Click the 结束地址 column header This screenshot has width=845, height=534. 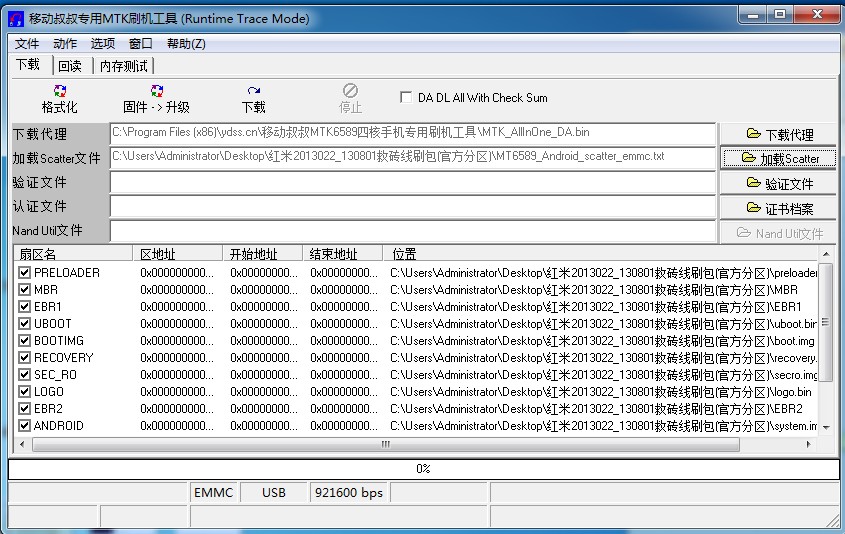pyautogui.click(x=343, y=253)
